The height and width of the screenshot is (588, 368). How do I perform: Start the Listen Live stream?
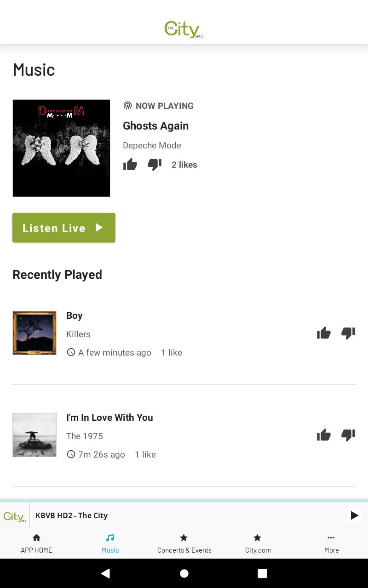click(64, 227)
